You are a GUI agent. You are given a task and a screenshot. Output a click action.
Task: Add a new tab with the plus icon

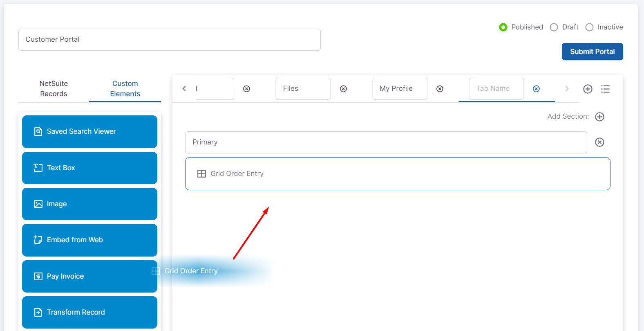(x=588, y=89)
